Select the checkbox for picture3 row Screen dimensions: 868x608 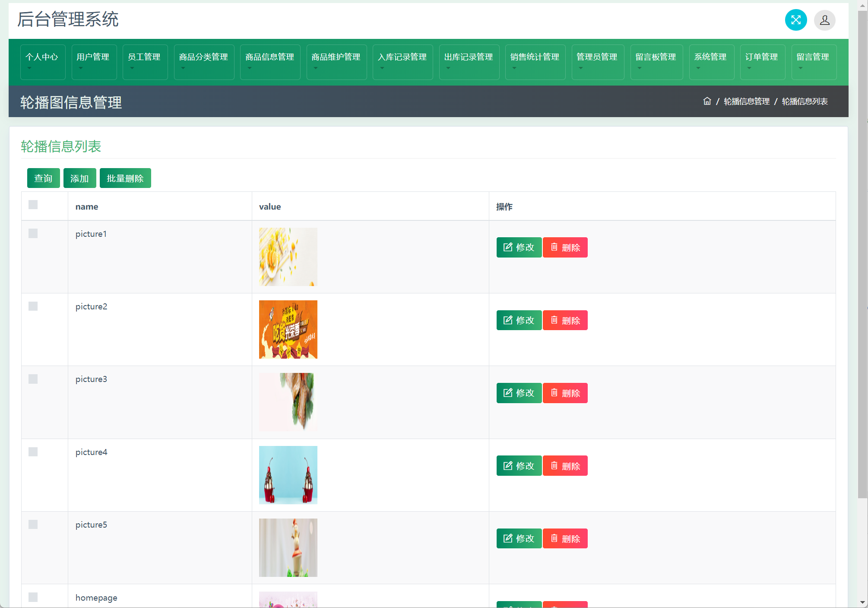[x=33, y=379]
